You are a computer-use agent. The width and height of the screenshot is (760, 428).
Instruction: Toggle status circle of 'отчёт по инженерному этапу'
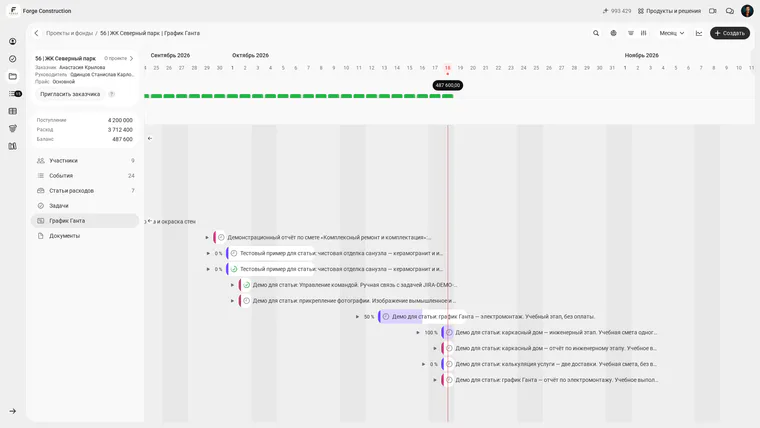pyautogui.click(x=449, y=349)
